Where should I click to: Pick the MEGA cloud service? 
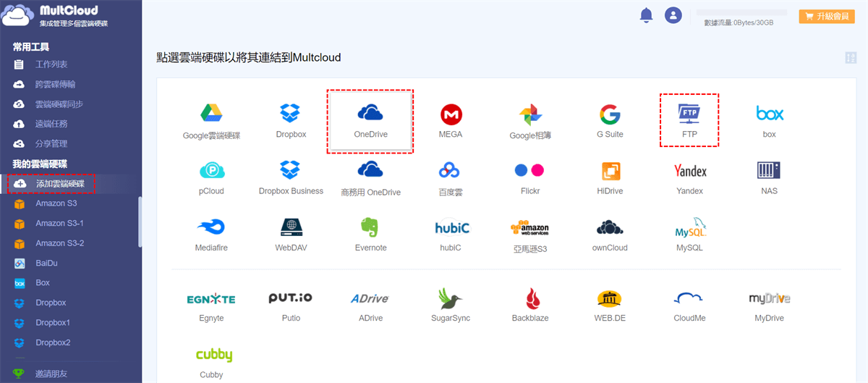(451, 114)
